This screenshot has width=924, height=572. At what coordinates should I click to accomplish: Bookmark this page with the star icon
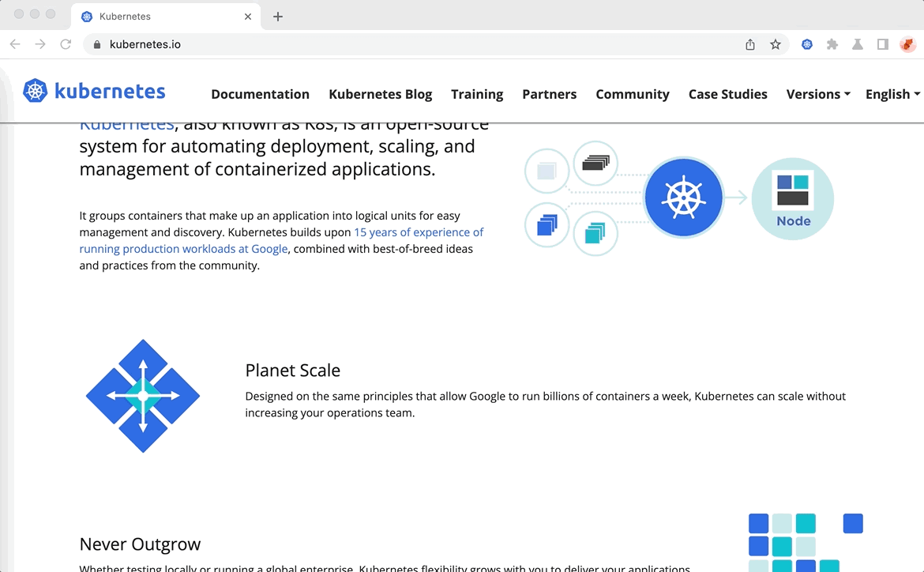[776, 44]
